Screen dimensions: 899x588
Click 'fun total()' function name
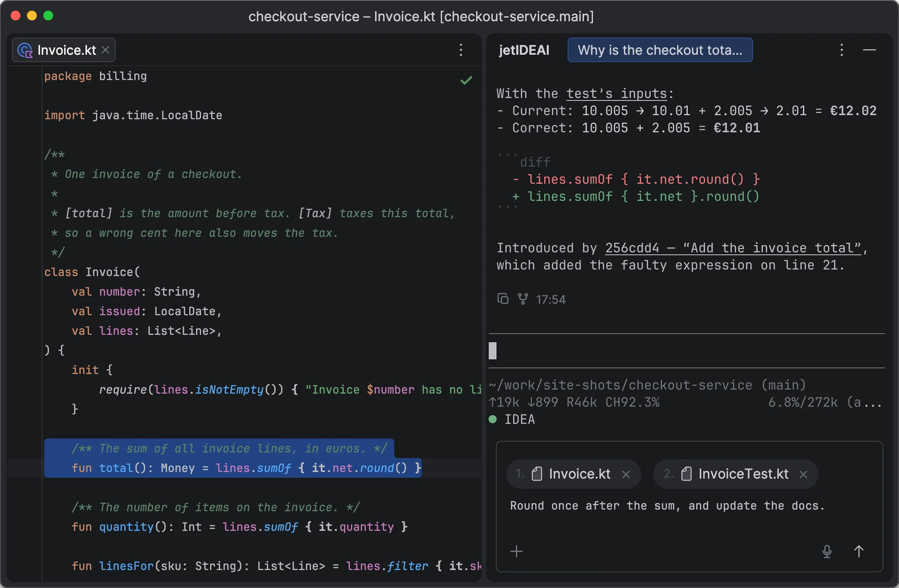116,468
